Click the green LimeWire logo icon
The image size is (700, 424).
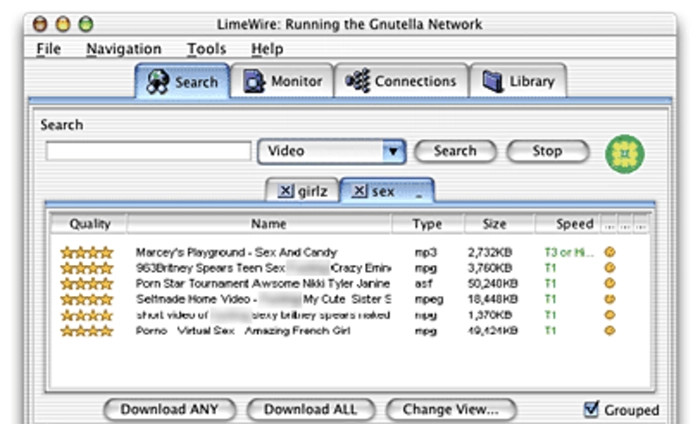click(625, 154)
